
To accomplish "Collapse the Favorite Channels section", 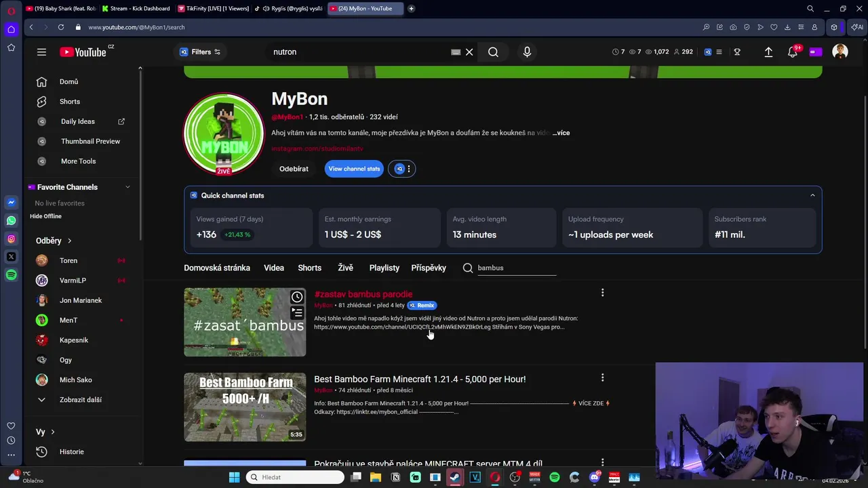I will [x=127, y=187].
